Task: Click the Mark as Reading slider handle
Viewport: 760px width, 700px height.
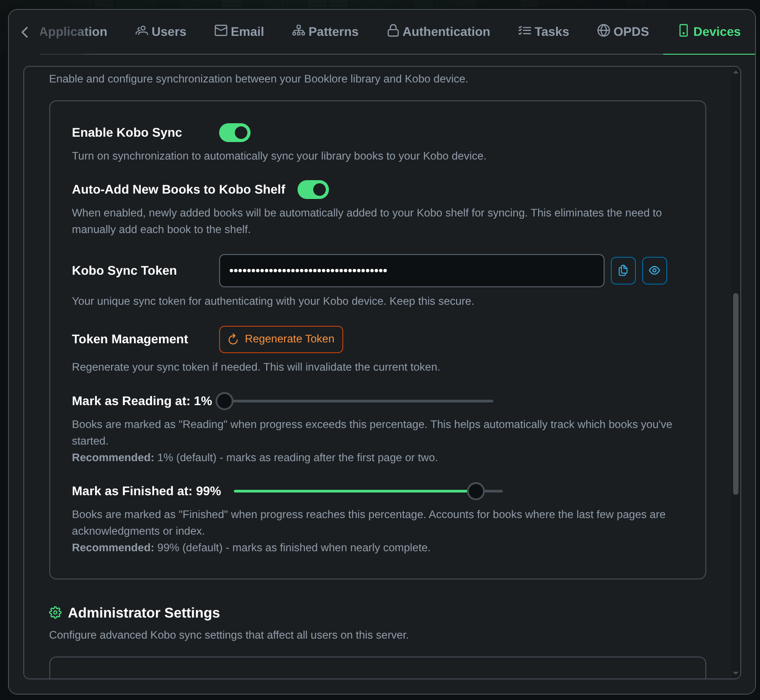Action: (225, 401)
